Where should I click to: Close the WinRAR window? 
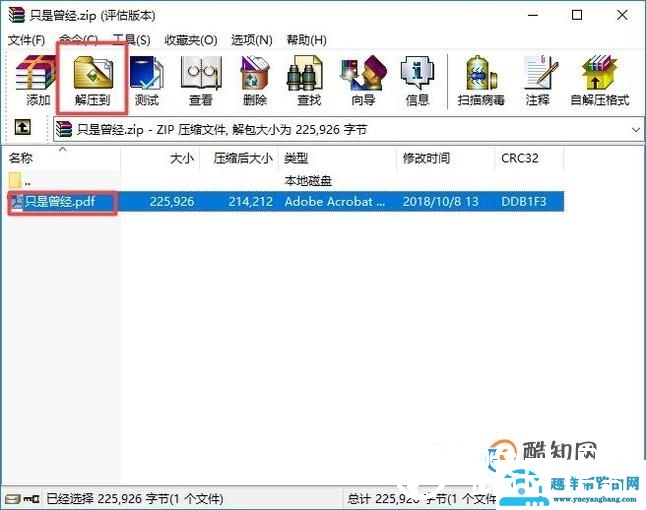[x=622, y=15]
